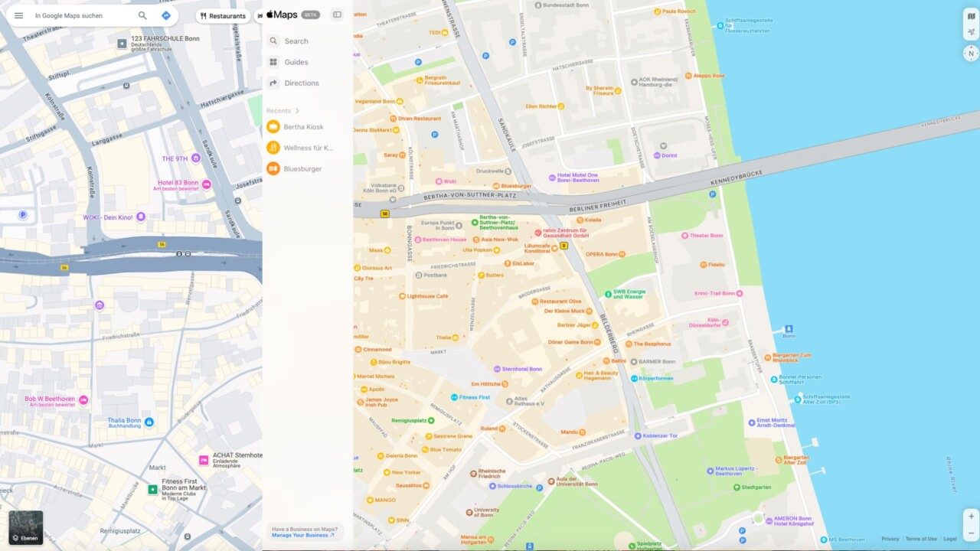Click the Markus Lüpertz - Beethoven pin
Screen dimensions: 980x551
click(709, 469)
